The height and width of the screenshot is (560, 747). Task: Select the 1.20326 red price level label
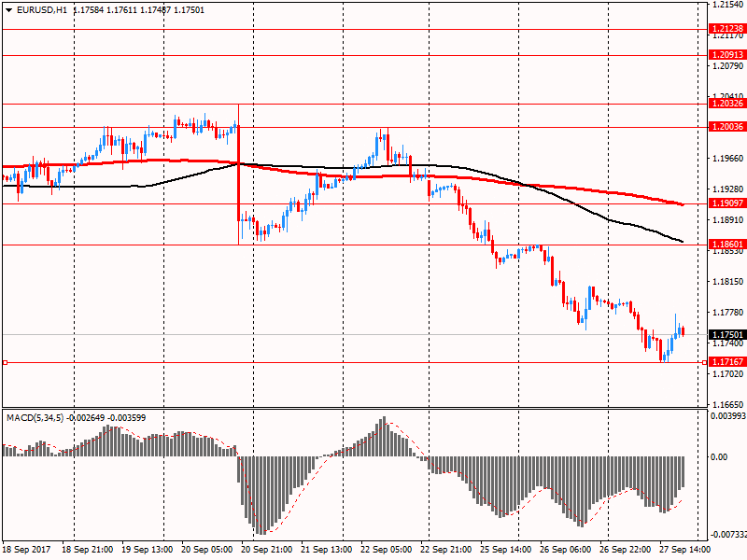(727, 104)
